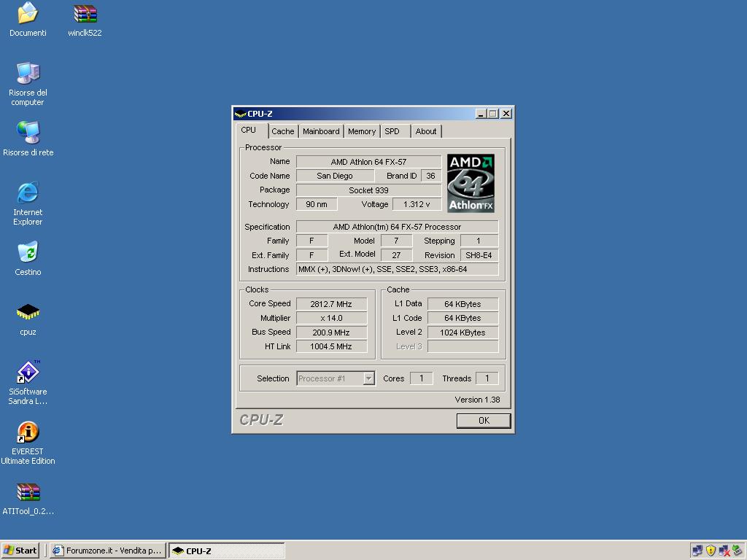Image resolution: width=747 pixels, height=560 pixels.
Task: Click the CPU-Z taskbar button
Action: (227, 551)
